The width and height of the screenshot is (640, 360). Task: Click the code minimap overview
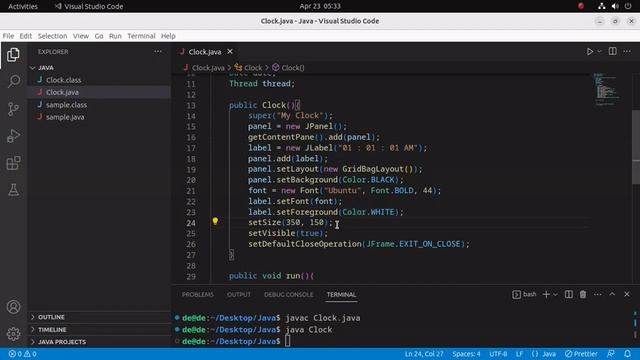tap(607, 90)
